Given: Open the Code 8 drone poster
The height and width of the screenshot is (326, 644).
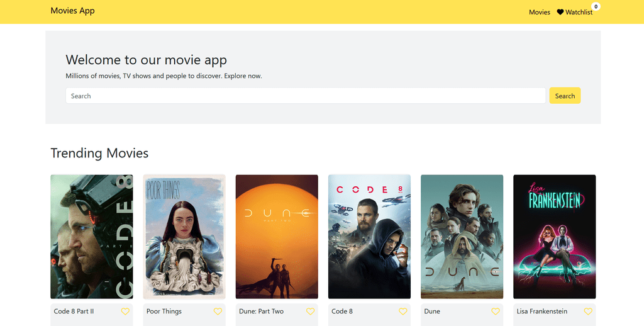Looking at the screenshot, I should tap(369, 237).
